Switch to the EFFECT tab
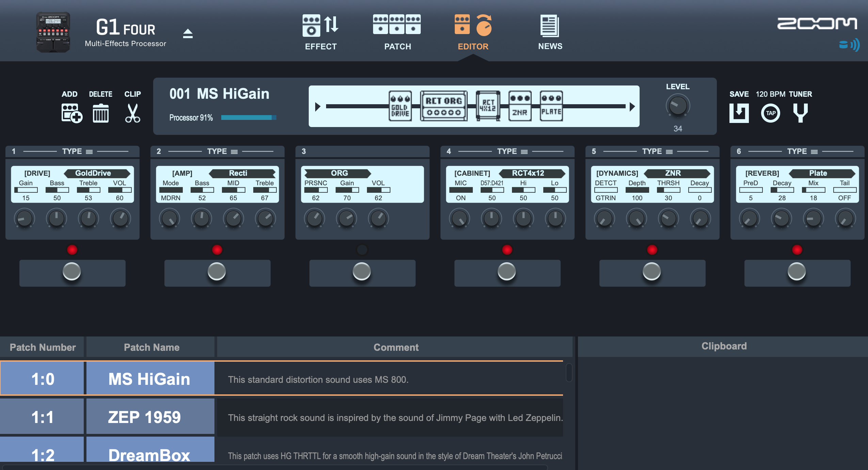Image resolution: width=868 pixels, height=470 pixels. (x=321, y=33)
